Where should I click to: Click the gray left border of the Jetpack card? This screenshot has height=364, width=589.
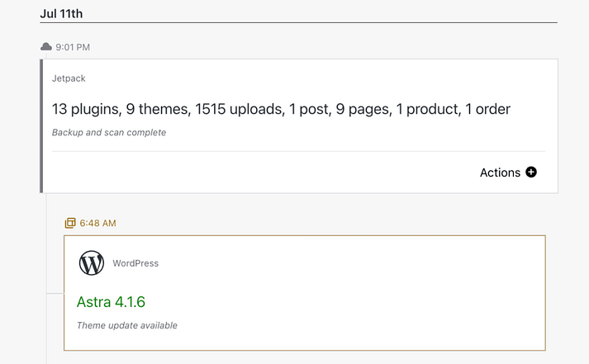click(x=41, y=125)
